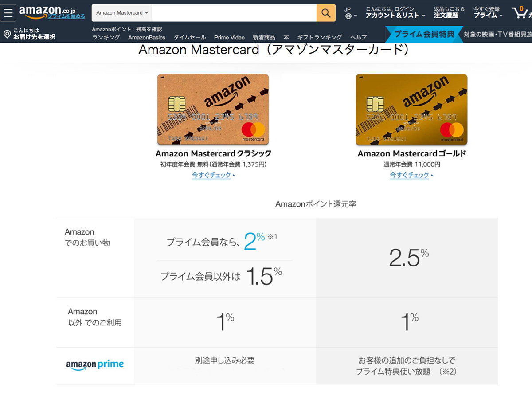This screenshot has width=532, height=399.
Task: Open Prime Video from the navigation bar
Action: 229,38
